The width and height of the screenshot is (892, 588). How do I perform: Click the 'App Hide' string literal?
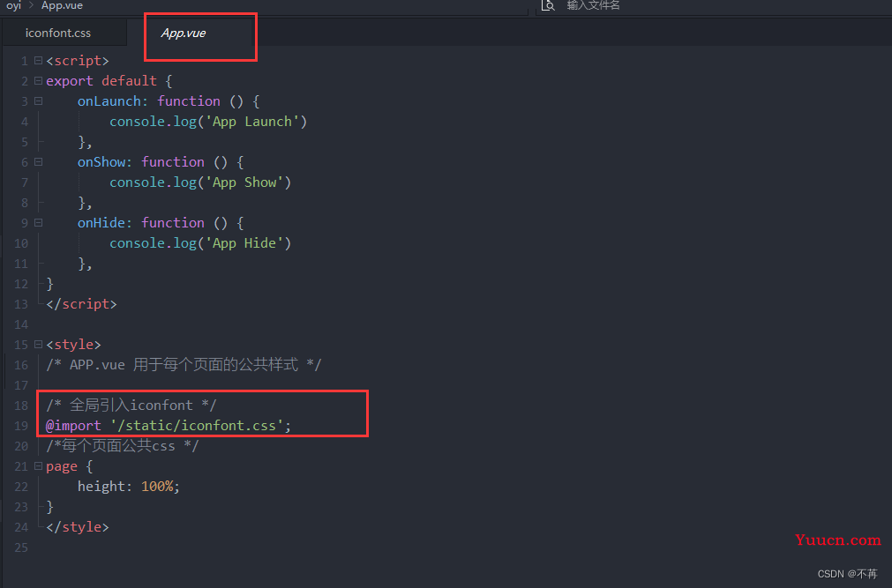[244, 243]
